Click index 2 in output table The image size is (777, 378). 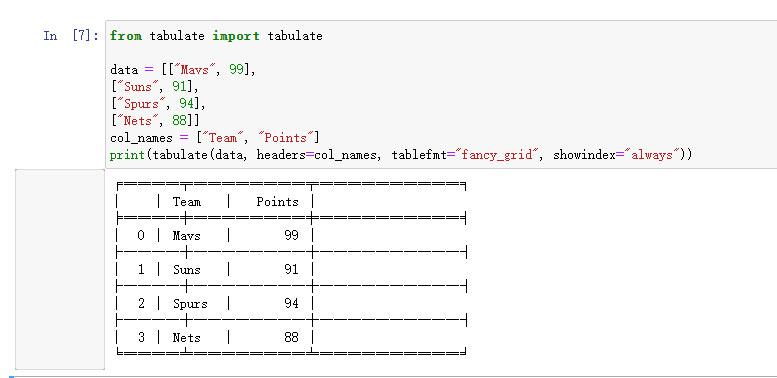tap(141, 303)
